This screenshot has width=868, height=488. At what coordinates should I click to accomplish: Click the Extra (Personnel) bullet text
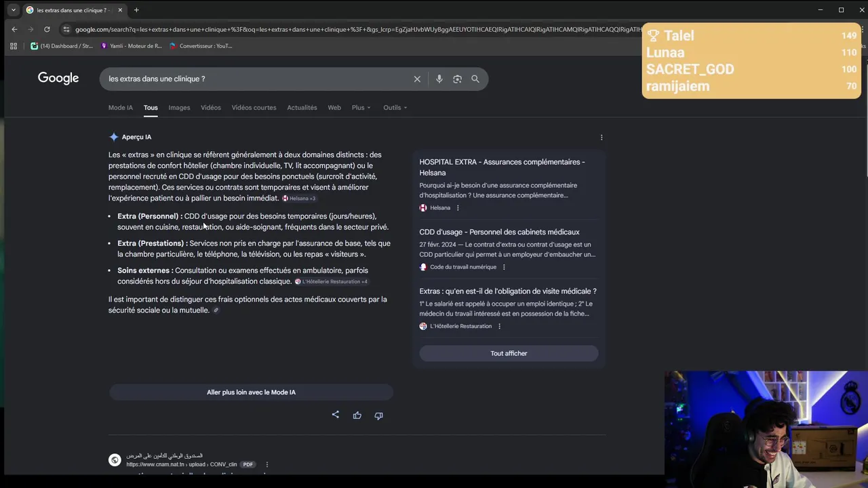(x=253, y=222)
